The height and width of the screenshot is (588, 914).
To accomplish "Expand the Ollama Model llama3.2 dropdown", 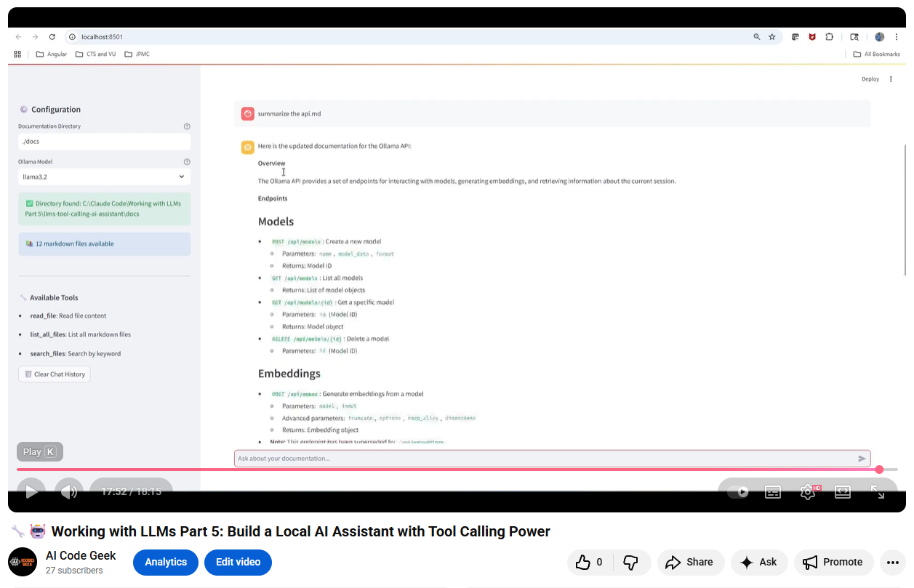I will [x=104, y=177].
